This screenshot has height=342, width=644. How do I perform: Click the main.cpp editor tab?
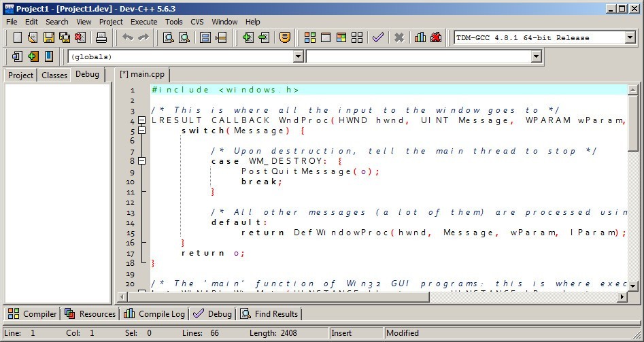pyautogui.click(x=142, y=75)
